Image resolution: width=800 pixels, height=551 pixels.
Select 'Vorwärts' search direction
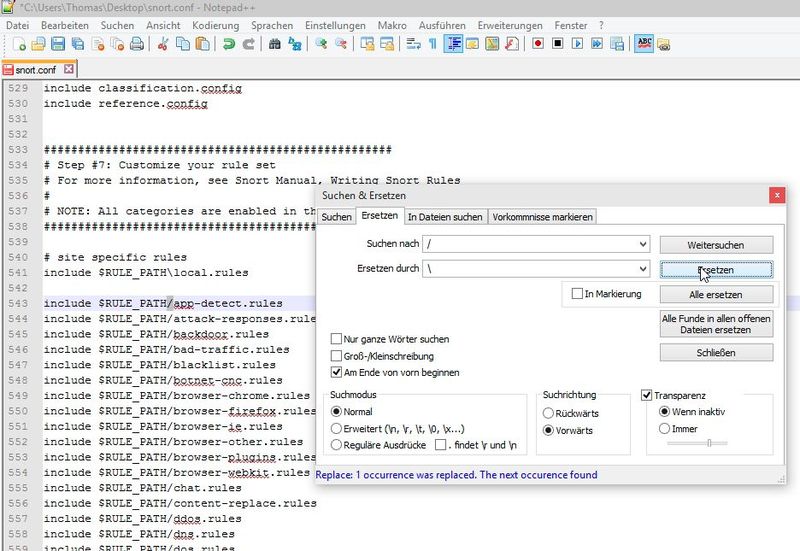pos(548,430)
